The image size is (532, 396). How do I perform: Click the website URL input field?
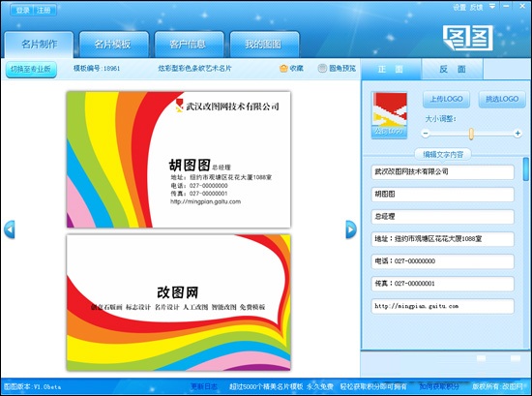[x=442, y=306]
